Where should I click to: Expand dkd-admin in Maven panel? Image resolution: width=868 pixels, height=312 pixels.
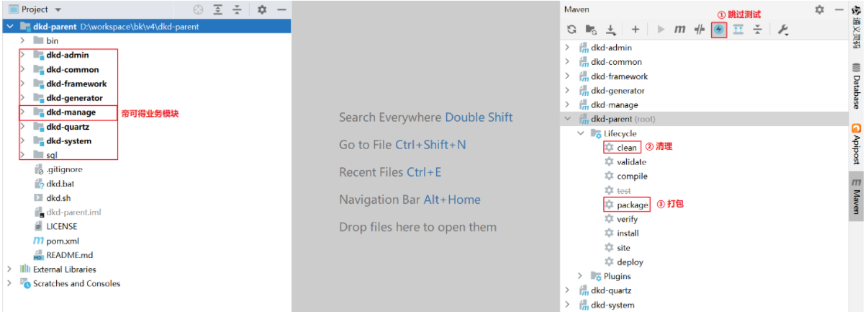click(567, 48)
